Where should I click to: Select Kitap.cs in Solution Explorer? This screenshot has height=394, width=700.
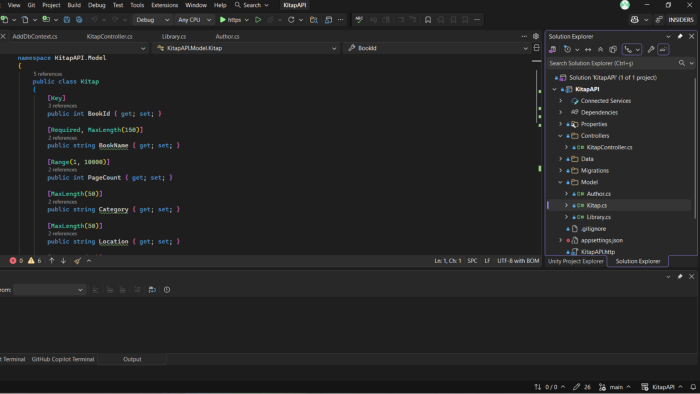click(596, 205)
